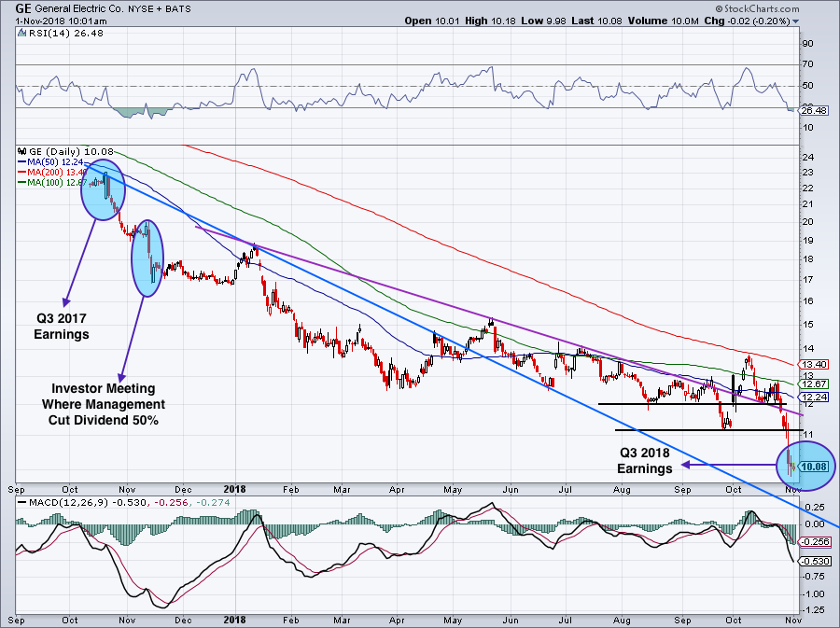The width and height of the screenshot is (840, 628).
Task: Click 2018 on the price panel date axis
Action: point(234,489)
